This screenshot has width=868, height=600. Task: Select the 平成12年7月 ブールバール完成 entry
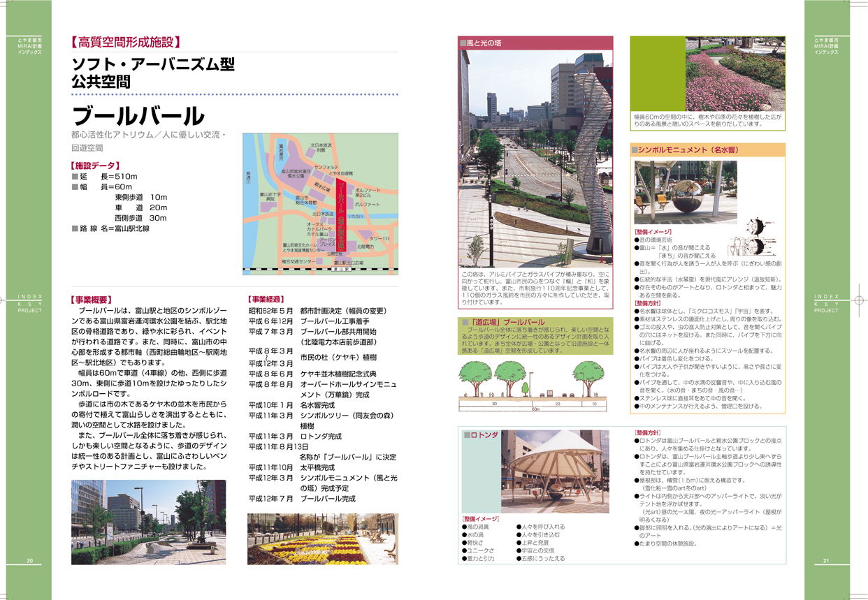tap(302, 499)
